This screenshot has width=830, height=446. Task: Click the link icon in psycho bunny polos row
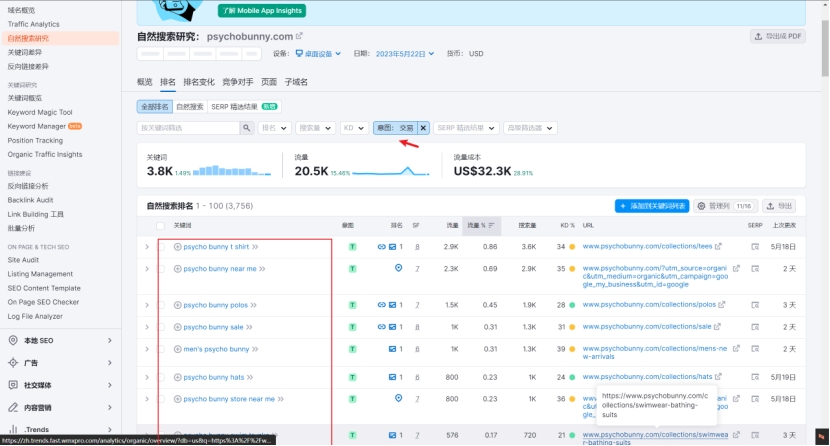[x=381, y=304]
